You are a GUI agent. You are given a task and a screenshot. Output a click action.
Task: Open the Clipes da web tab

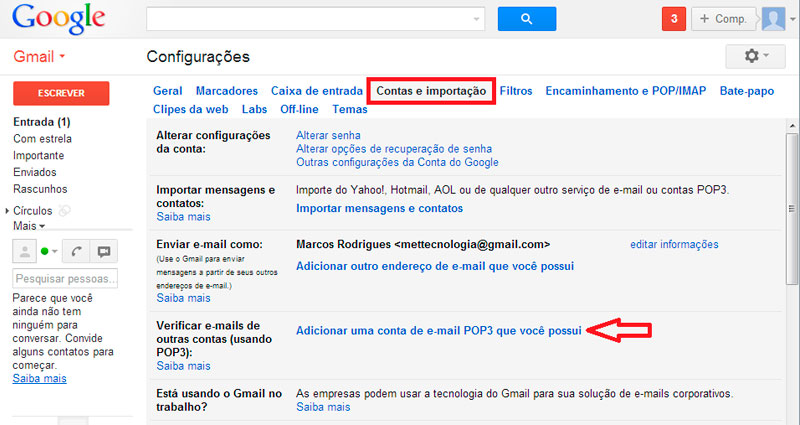coord(190,109)
